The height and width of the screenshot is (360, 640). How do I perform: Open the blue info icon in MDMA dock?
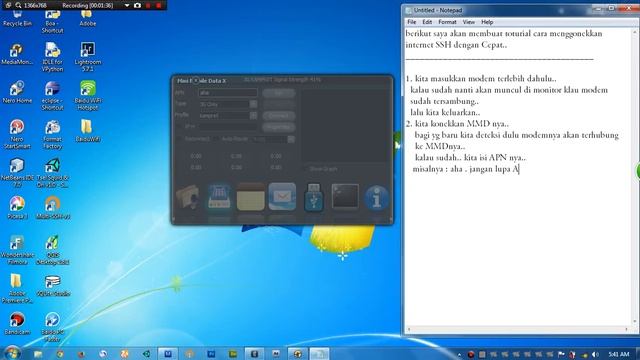point(376,198)
